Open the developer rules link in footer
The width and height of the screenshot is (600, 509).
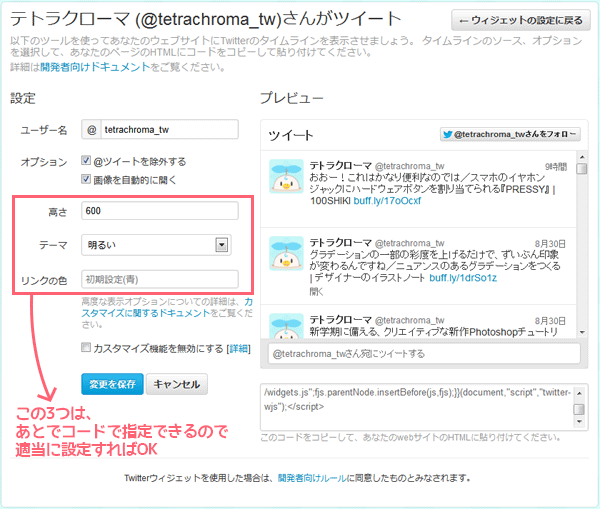click(312, 478)
